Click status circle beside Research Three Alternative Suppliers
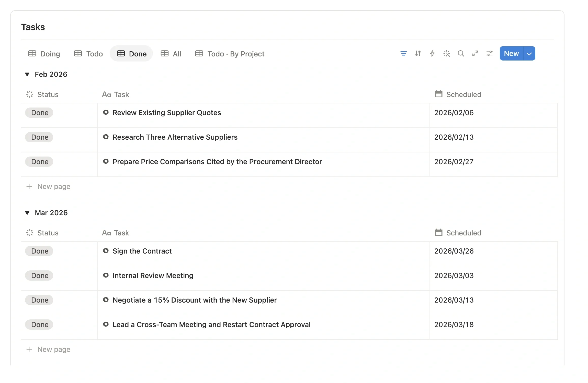 (x=106, y=137)
